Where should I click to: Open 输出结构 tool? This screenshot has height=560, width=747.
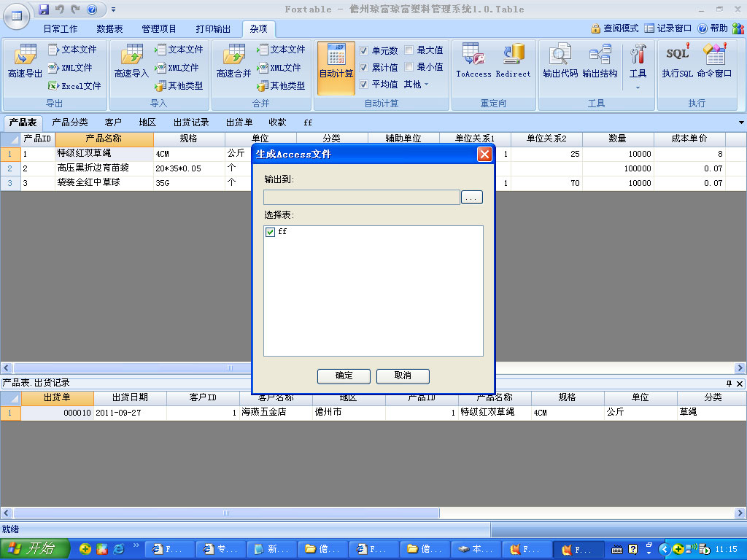point(600,61)
